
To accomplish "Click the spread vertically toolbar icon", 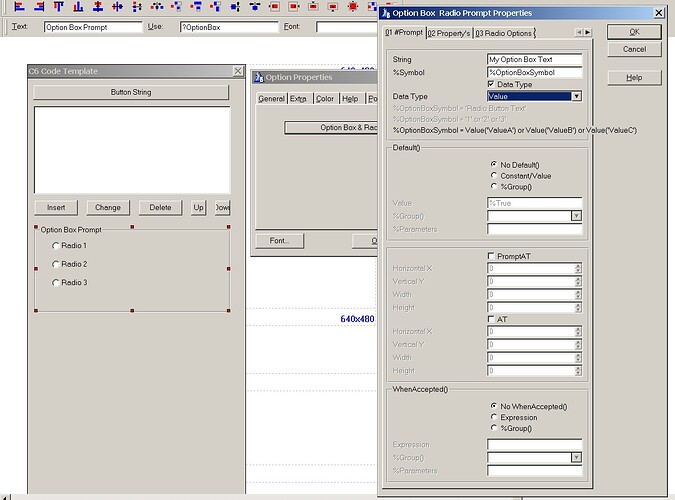I will [137, 6].
